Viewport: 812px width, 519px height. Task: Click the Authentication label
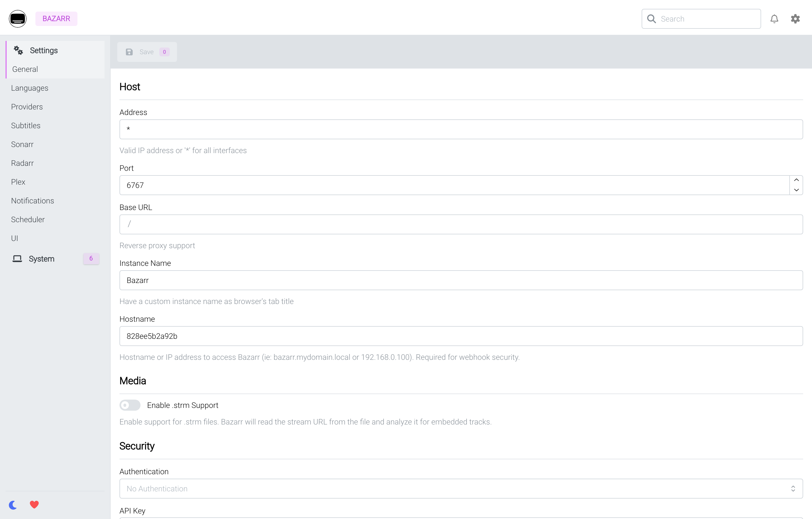[144, 472]
